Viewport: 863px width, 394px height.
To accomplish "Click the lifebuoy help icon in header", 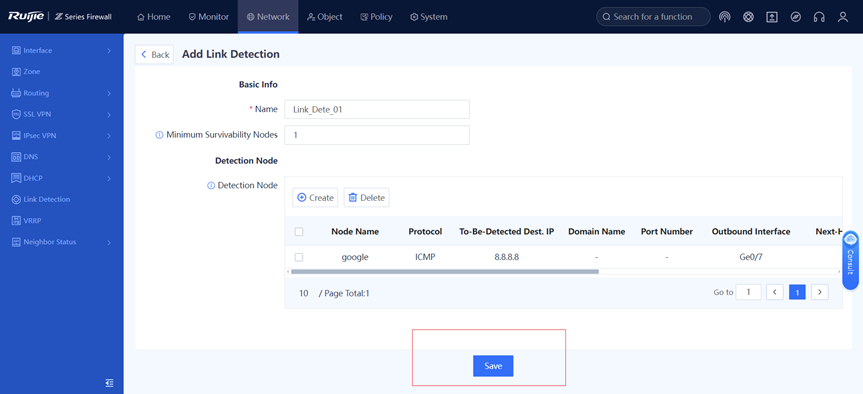I will click(x=748, y=17).
